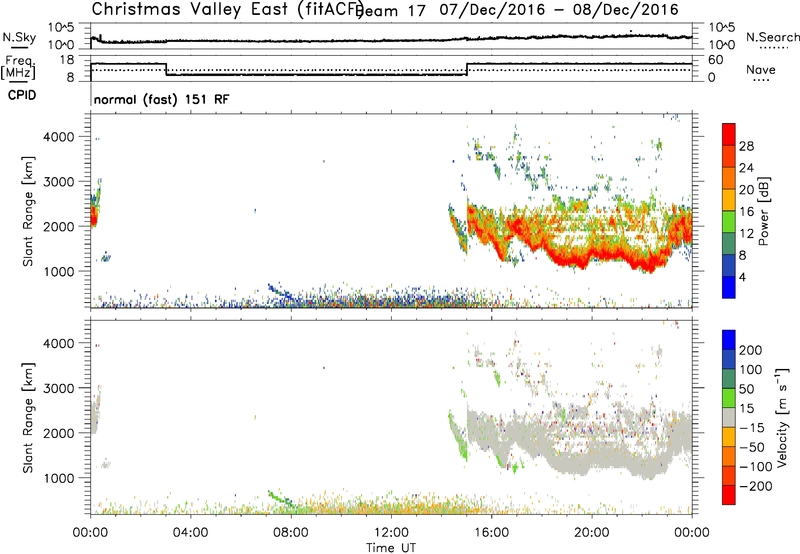Click the 'Time UT' axis label
Screen dimensions: 800x554
click(x=391, y=548)
